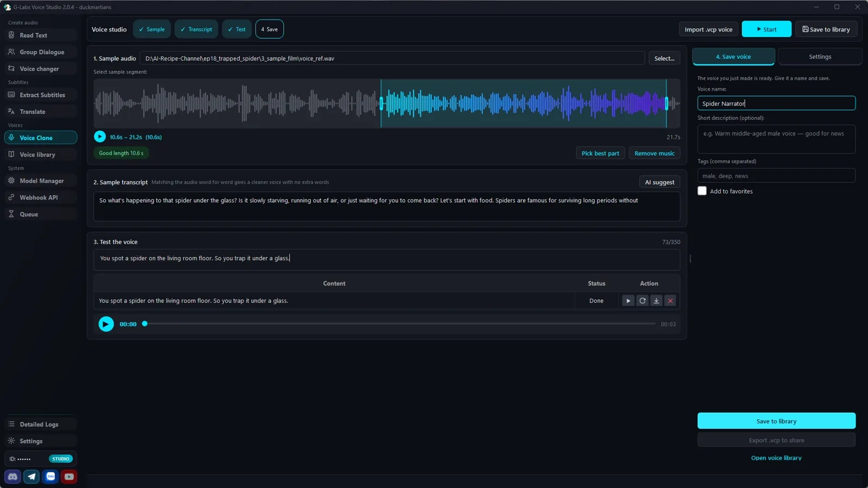Go to the Transcript step

coord(196,29)
